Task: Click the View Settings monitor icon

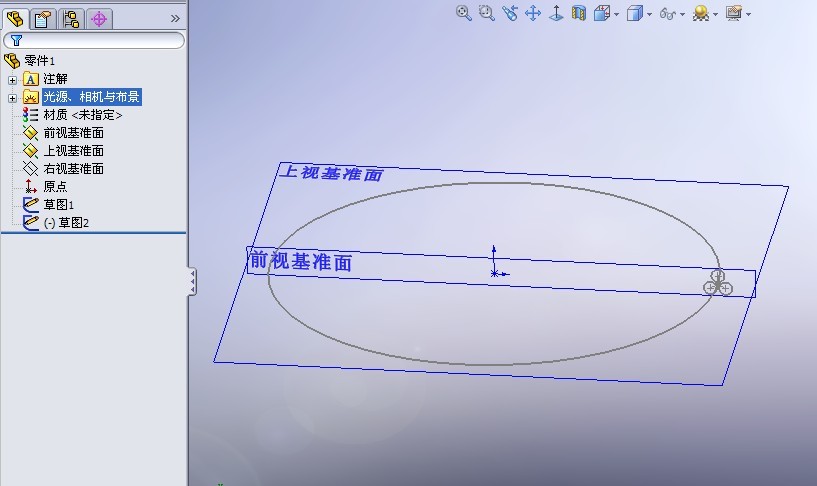Action: pos(734,13)
